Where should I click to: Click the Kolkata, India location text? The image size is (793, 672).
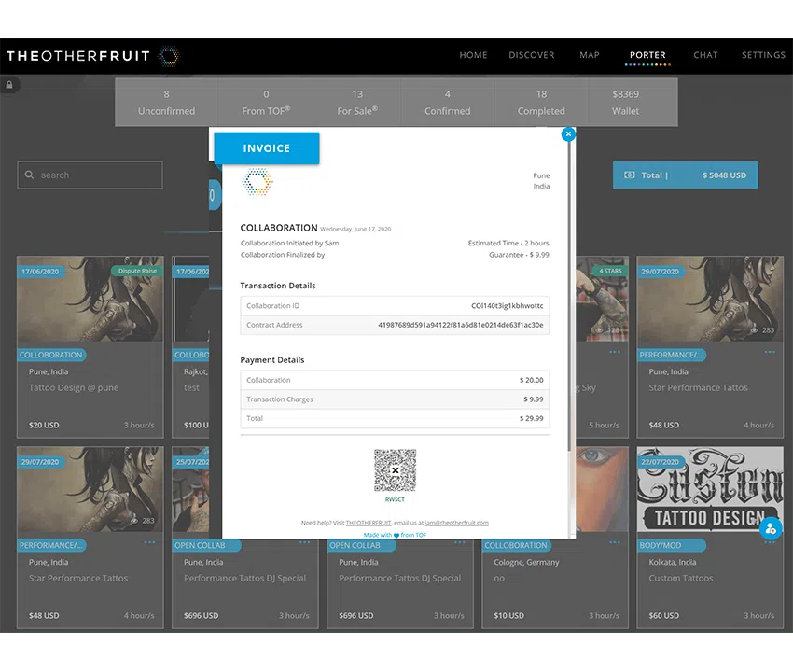click(x=673, y=562)
